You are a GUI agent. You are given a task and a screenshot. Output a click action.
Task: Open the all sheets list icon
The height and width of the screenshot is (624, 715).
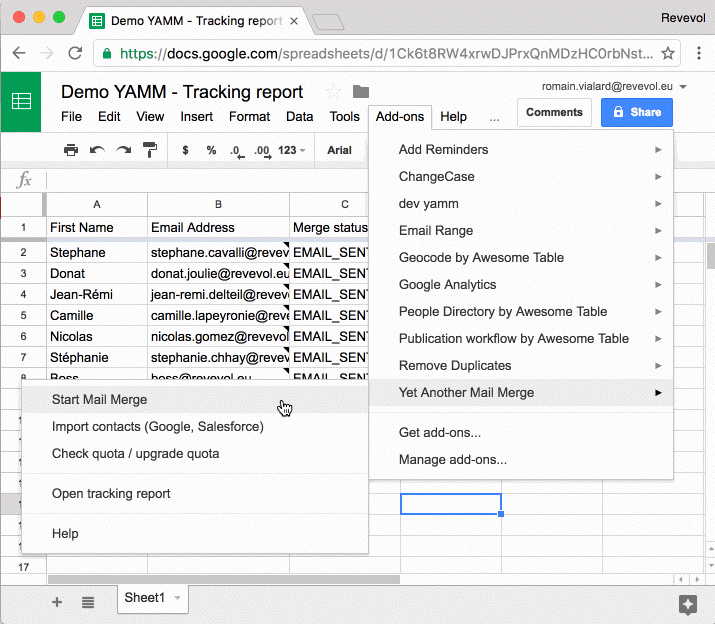point(88,602)
